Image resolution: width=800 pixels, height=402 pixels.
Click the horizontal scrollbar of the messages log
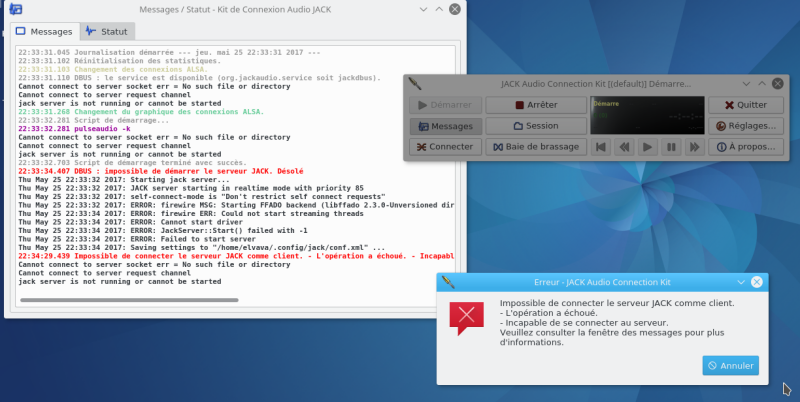[129, 300]
